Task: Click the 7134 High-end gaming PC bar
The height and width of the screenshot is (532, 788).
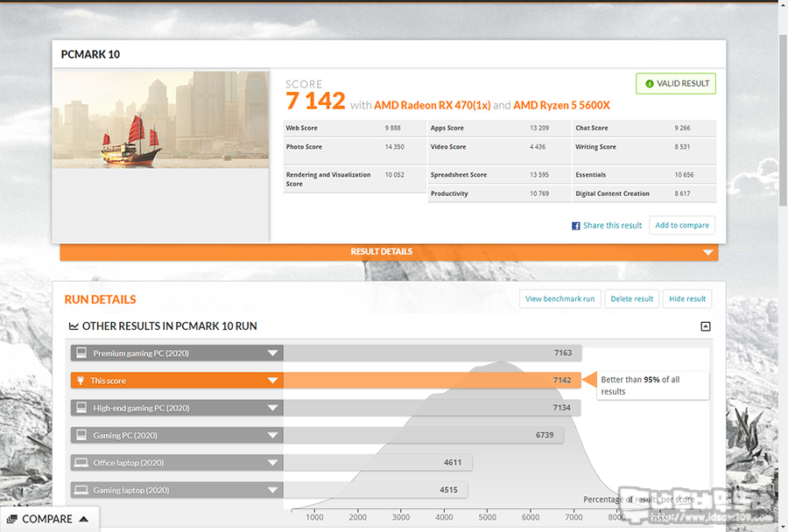Action: 432,408
